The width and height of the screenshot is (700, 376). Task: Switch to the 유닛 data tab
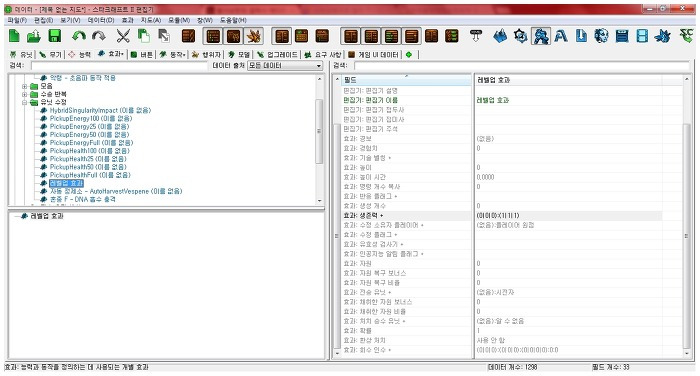(21, 54)
